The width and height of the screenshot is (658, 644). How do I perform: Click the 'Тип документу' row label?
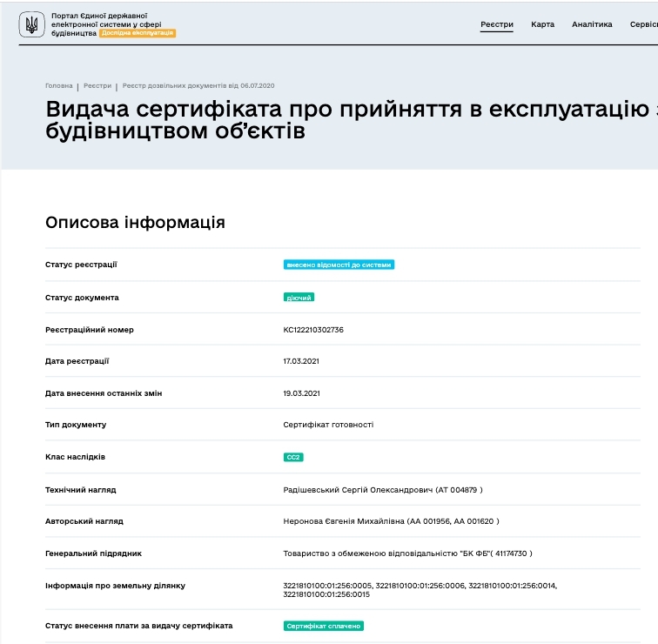76,425
